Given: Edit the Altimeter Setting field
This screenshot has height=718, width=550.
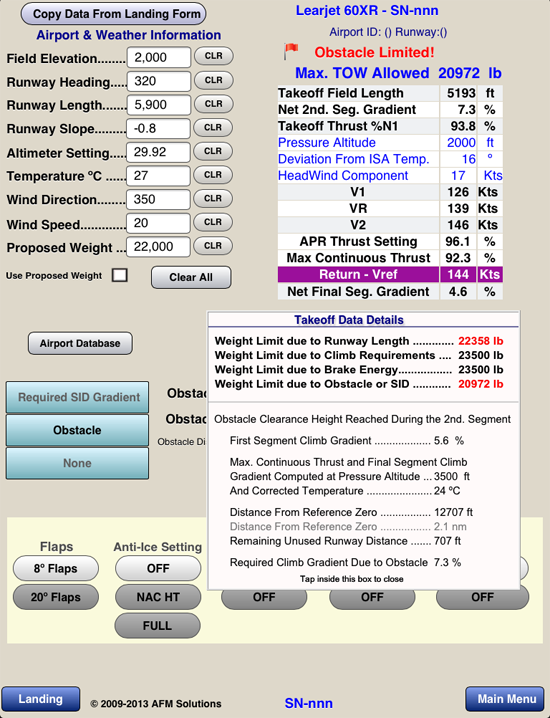Looking at the screenshot, I should (158, 152).
